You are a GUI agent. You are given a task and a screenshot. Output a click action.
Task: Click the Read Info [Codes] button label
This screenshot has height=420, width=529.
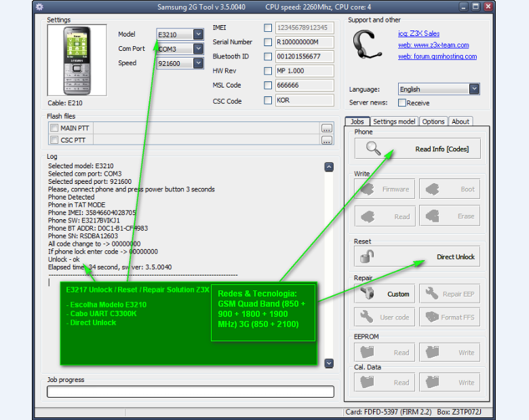coord(442,149)
